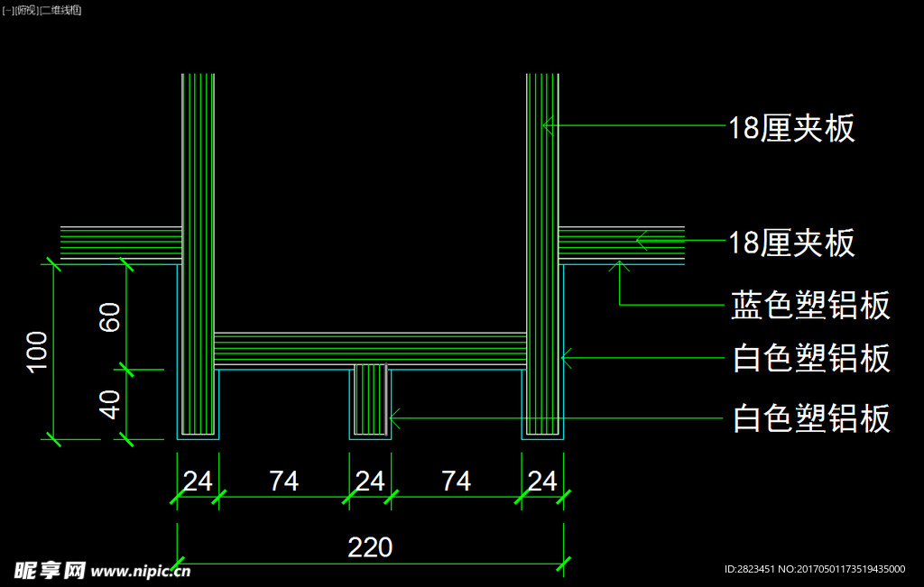The height and width of the screenshot is (587, 924).
Task: Select the second 18厘夹板 annotation label
Action: 791,243
